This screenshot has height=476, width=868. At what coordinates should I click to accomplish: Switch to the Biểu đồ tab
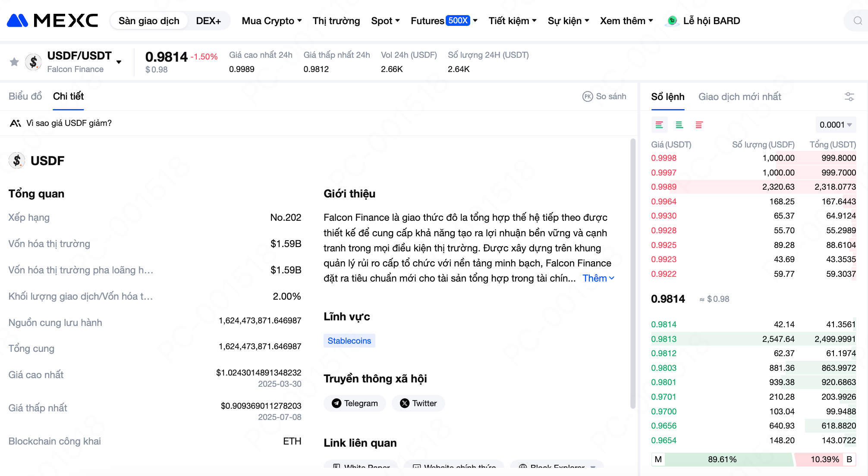point(25,96)
